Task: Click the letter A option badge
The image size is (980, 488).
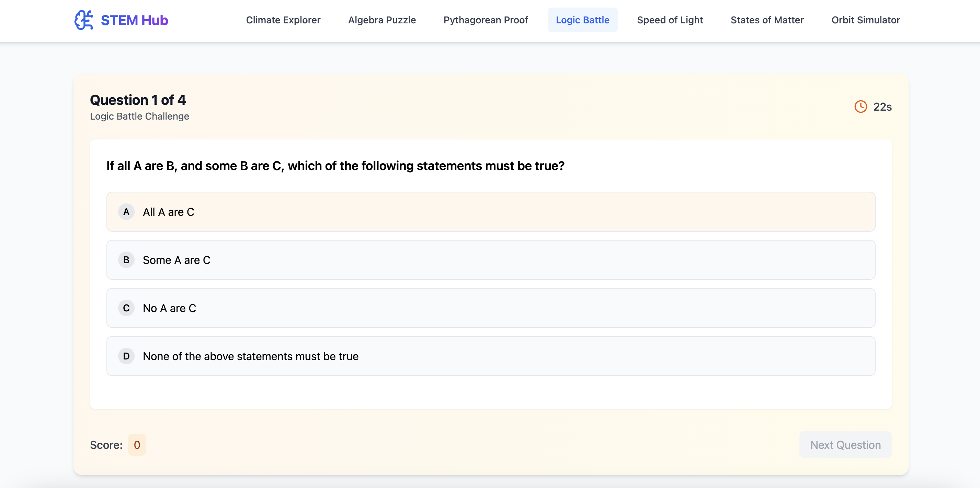Action: 126,212
